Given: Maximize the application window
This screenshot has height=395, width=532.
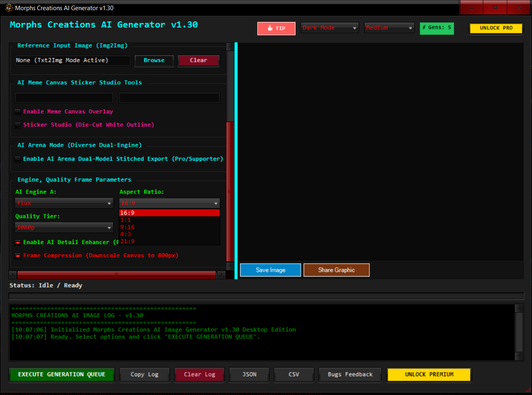Looking at the screenshot, I should 495,8.
